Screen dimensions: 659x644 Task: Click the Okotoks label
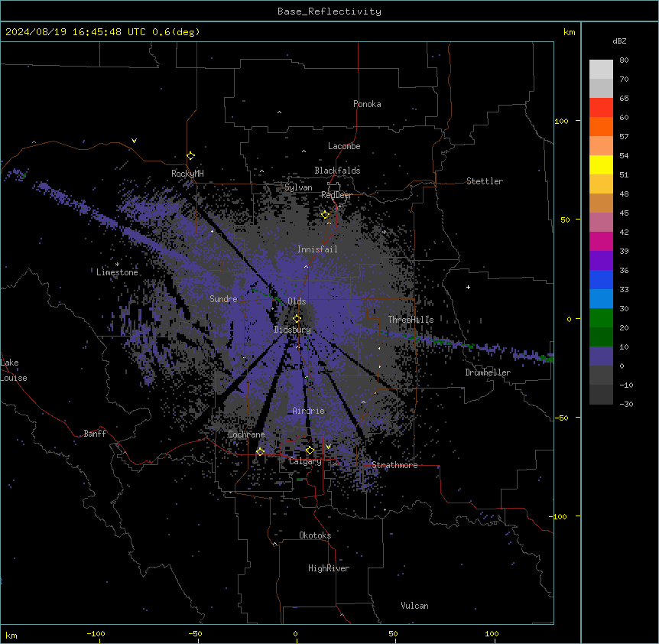coord(315,535)
